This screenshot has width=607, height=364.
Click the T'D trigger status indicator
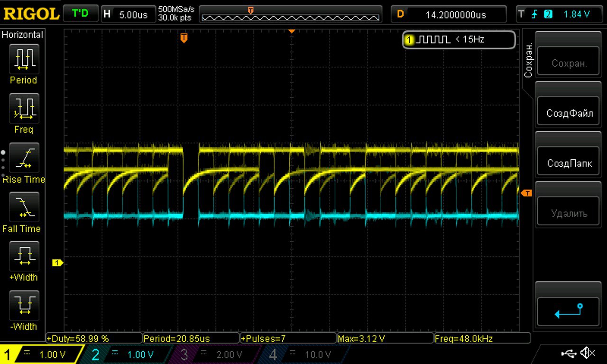80,13
